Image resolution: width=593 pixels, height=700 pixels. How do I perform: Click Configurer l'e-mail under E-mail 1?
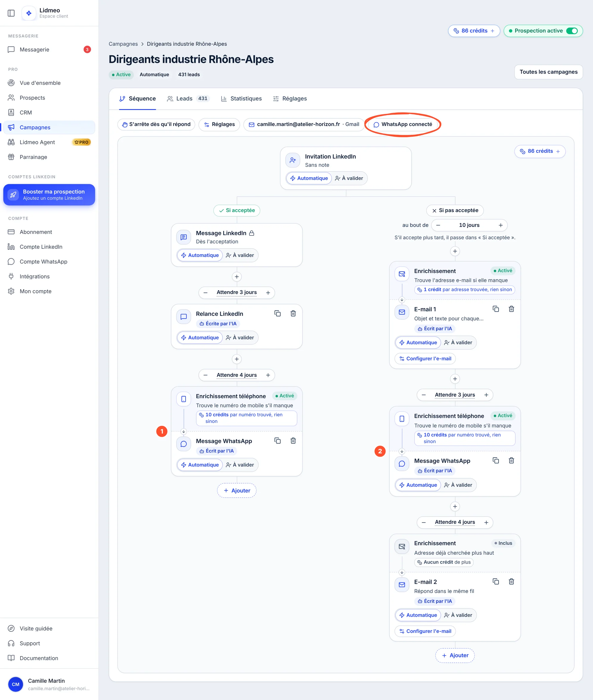pyautogui.click(x=425, y=358)
